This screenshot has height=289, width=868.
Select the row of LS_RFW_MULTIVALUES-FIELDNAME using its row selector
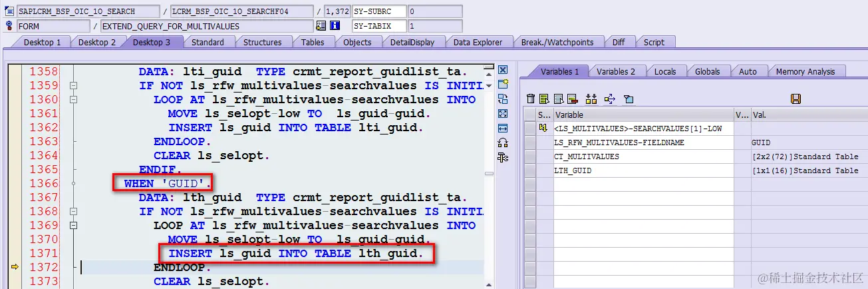coord(529,143)
